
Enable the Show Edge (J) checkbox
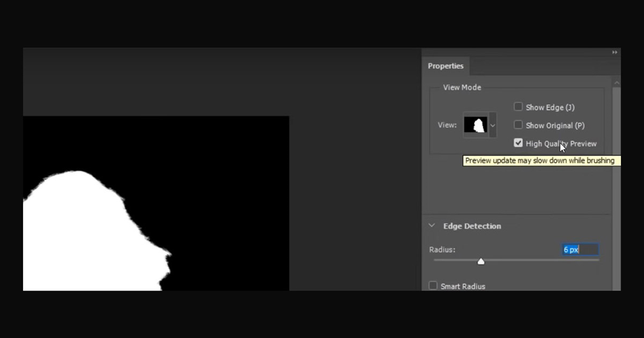coord(518,107)
